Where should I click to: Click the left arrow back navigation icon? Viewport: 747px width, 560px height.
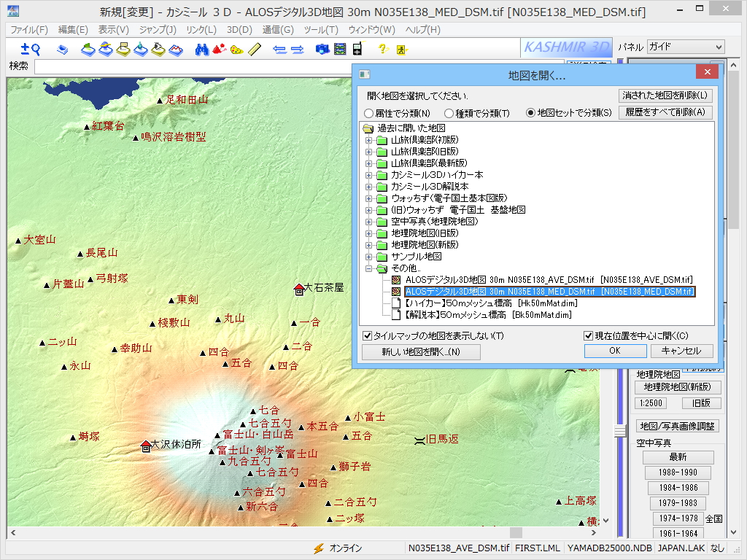coord(279,49)
